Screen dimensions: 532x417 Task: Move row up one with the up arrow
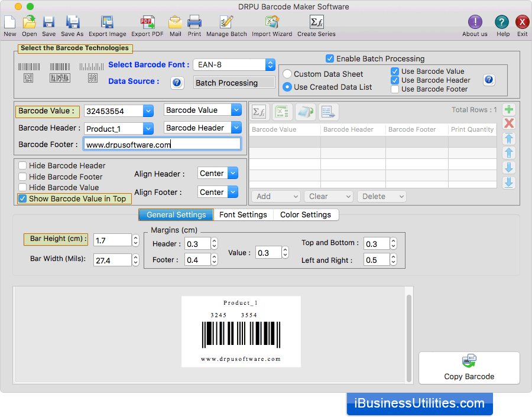pyautogui.click(x=509, y=153)
